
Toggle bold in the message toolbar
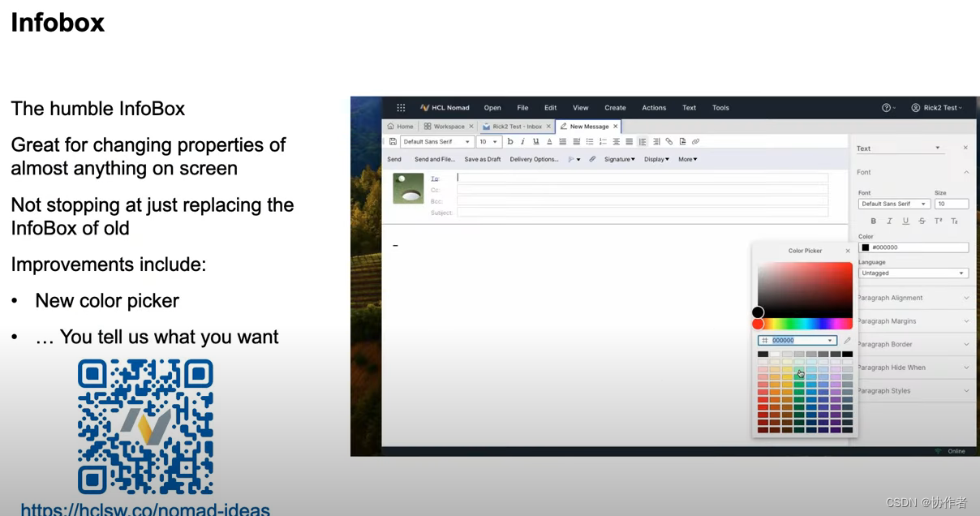tap(509, 142)
